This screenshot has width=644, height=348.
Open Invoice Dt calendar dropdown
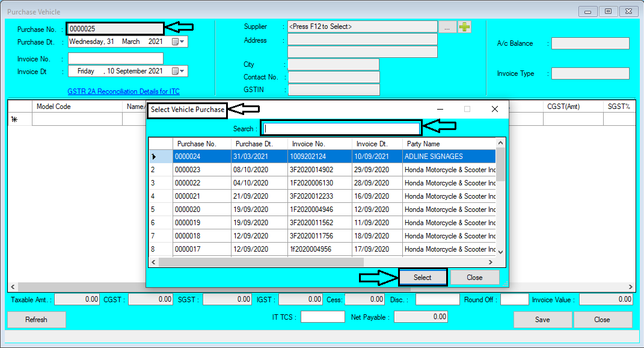click(x=178, y=71)
